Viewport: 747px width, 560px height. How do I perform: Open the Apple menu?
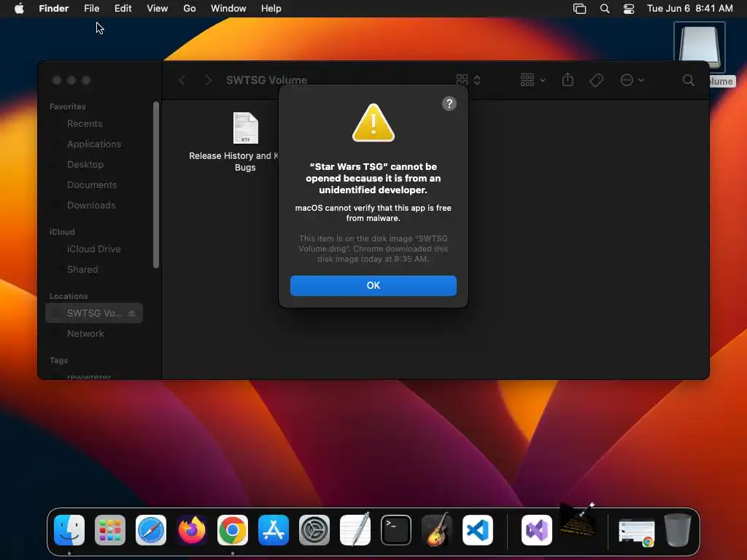point(19,9)
